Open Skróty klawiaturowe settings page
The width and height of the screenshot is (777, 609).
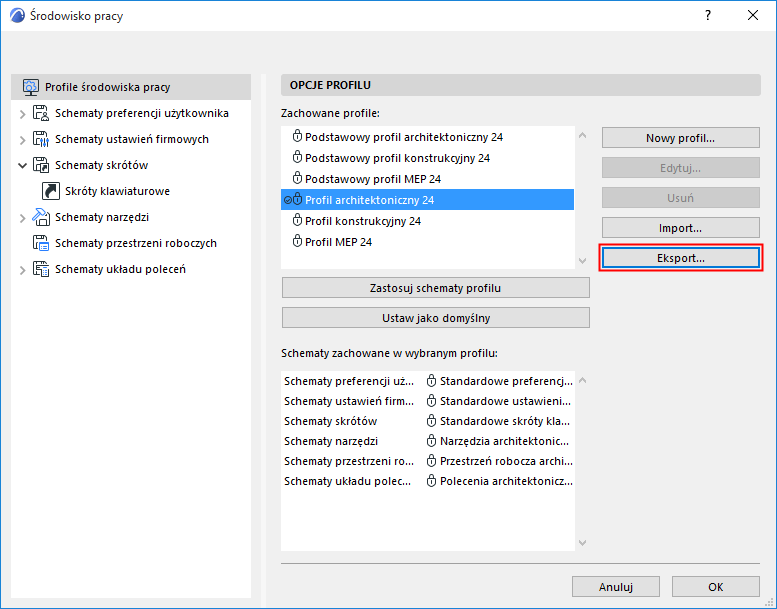[x=117, y=191]
